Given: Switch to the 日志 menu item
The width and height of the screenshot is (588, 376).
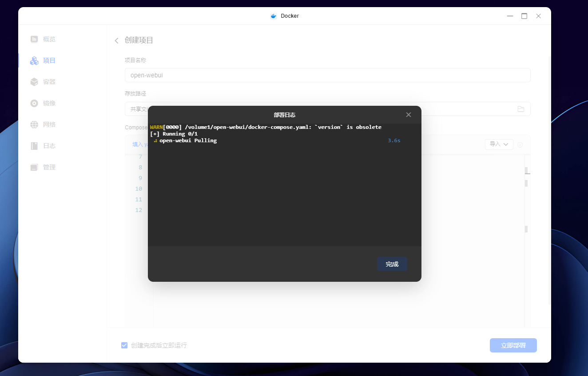Looking at the screenshot, I should (49, 146).
